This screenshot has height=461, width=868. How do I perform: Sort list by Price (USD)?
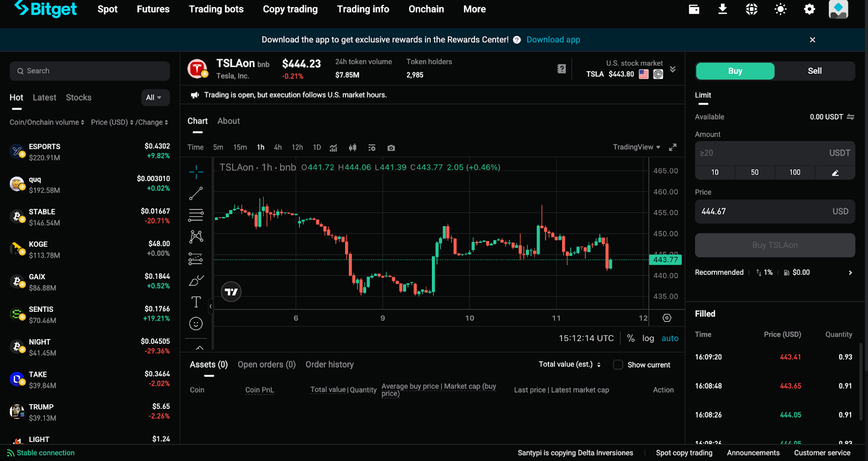(112, 122)
